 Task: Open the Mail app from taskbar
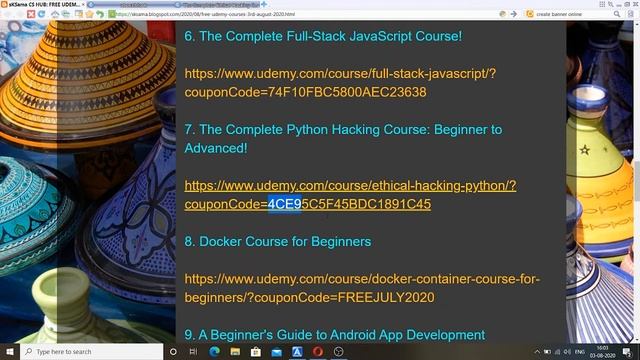tap(276, 351)
